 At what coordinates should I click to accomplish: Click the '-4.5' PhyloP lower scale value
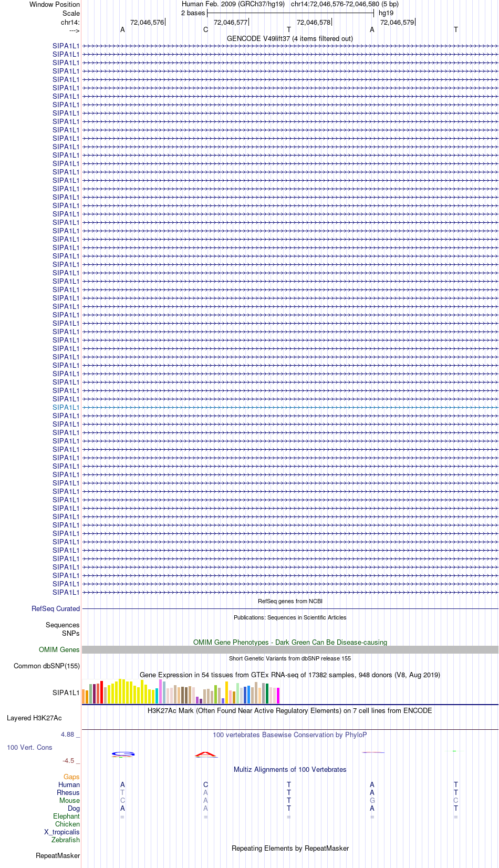(68, 760)
